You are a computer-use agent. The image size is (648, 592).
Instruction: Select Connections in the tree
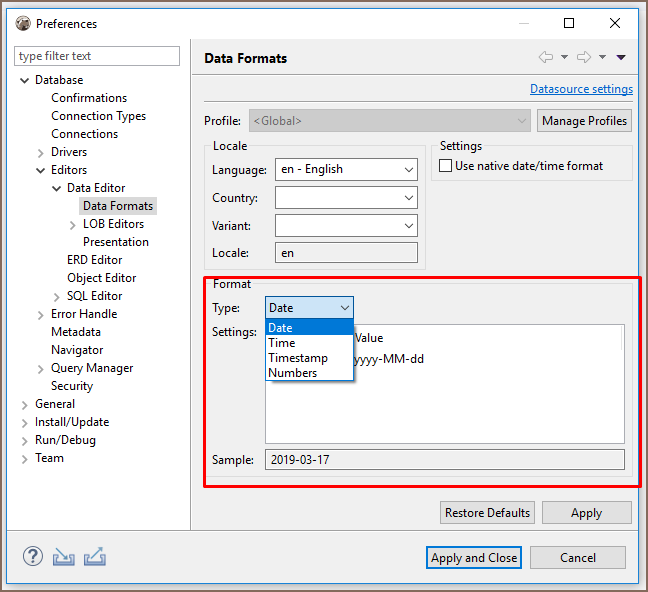point(84,134)
